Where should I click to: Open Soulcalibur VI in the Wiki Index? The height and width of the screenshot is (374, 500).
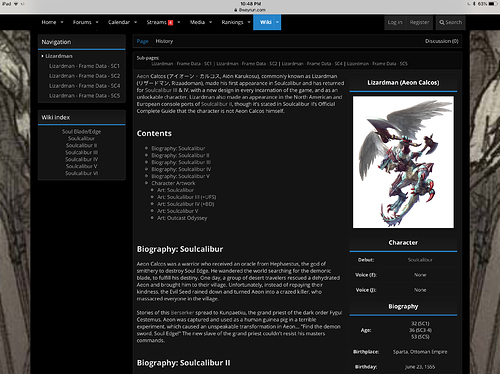[82, 173]
